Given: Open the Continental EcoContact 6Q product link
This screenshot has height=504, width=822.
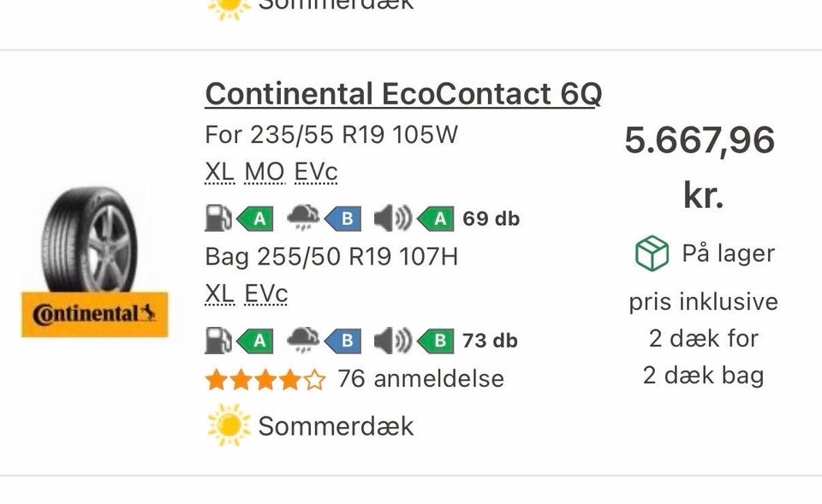Looking at the screenshot, I should [402, 94].
